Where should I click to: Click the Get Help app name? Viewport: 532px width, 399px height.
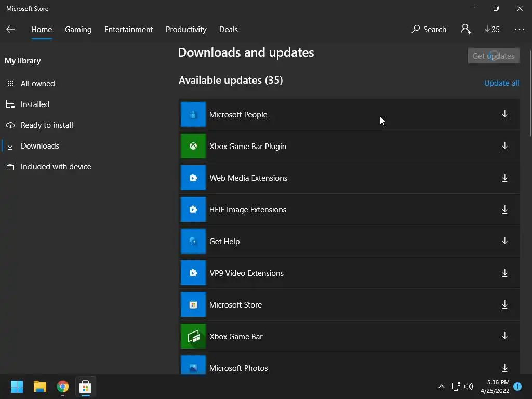(224, 241)
